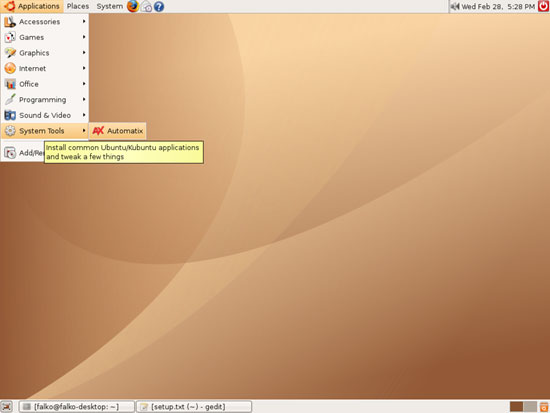Launch the Firefox browser from top panel
Screen dimensions: 550x413
point(133,6)
